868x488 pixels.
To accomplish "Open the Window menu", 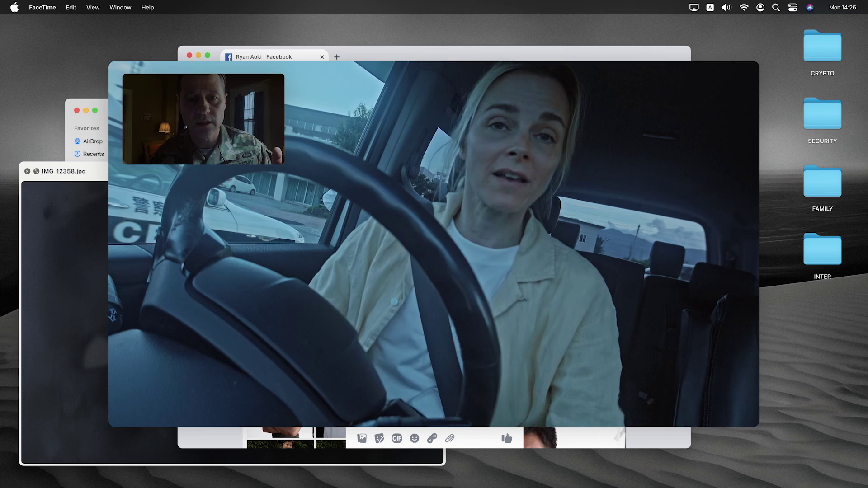I will point(120,7).
